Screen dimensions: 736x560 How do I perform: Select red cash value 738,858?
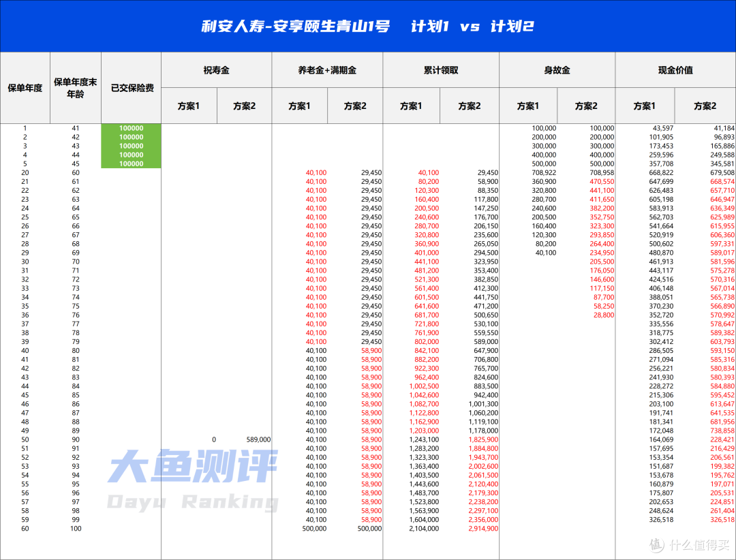[723, 431]
